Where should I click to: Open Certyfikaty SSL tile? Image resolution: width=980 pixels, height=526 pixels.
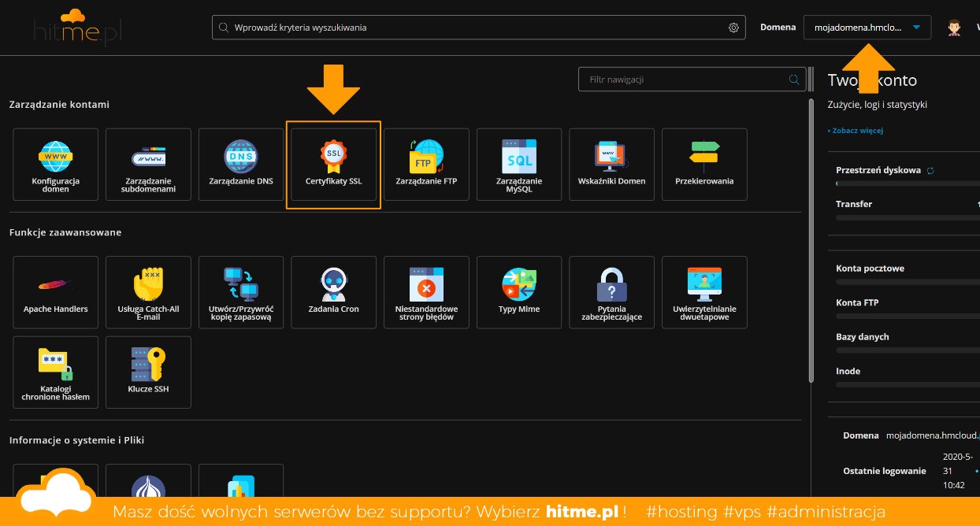point(333,165)
